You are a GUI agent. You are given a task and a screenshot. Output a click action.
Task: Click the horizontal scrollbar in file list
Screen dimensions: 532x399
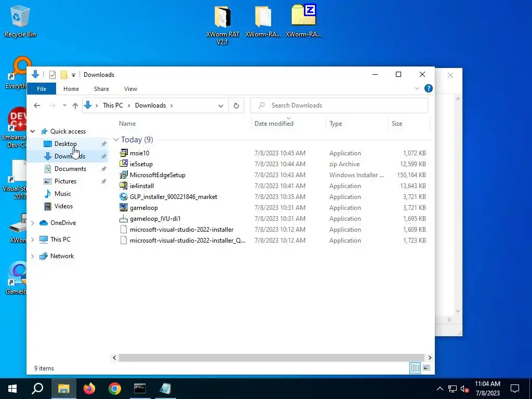point(271,357)
